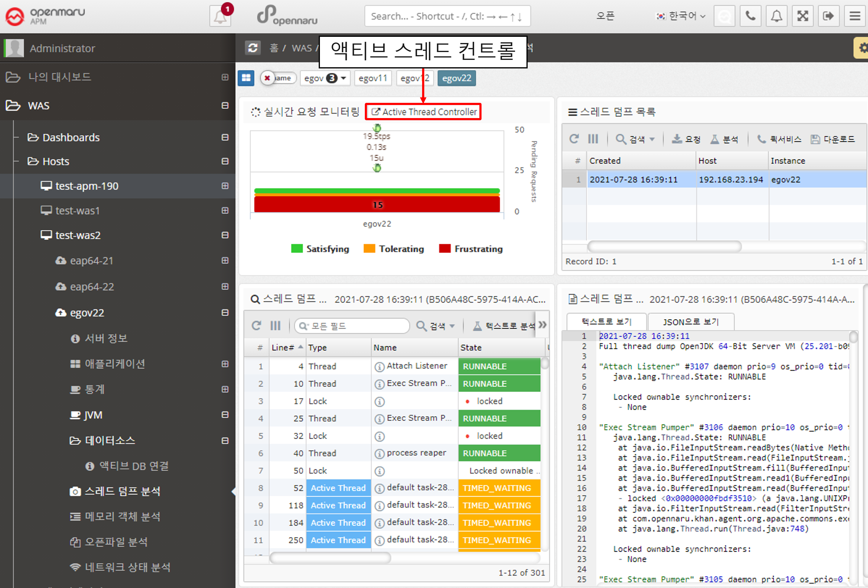Click the red Frustrating legend swatch
Screen dimensions: 868x588
click(444, 249)
